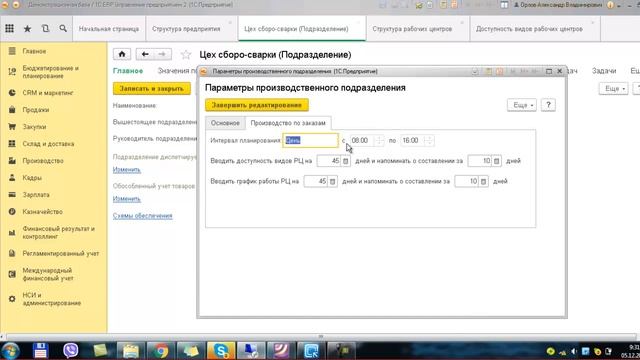The image size is (640, 360).
Task: Click Регламентированный учет sidebar icon
Action: 12,253
